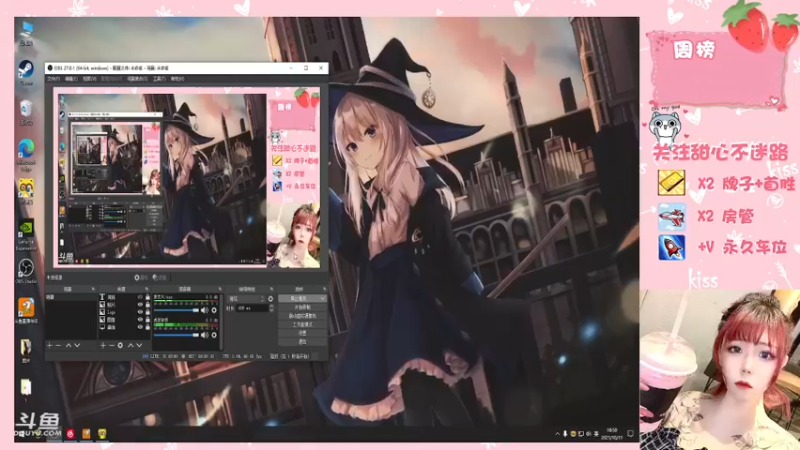
Task: Open Settings from the Controls panel
Action: pos(302,333)
